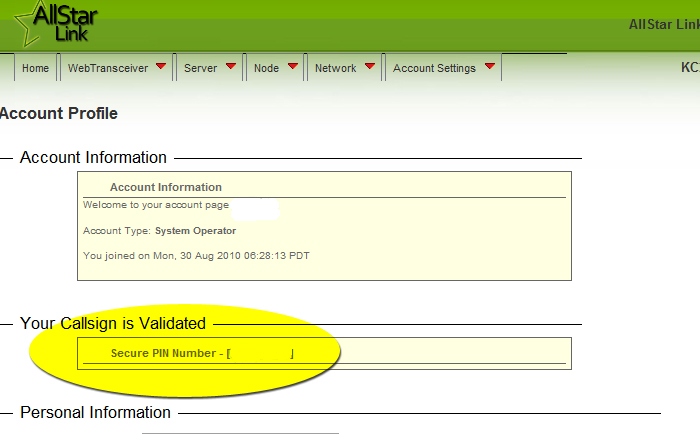Open the Server menu
Image resolution: width=700 pixels, height=434 pixels.
point(200,68)
